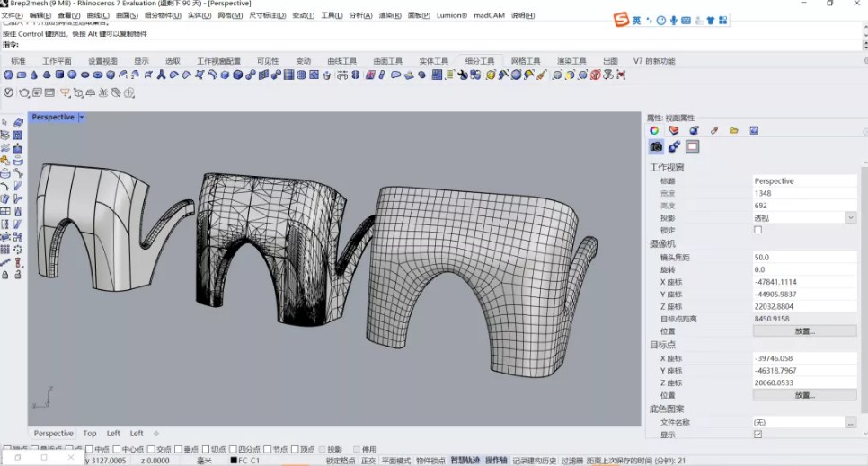Image resolution: width=868 pixels, height=466 pixels.
Task: Open the Perspective viewport title dropdown arrow
Action: click(82, 118)
